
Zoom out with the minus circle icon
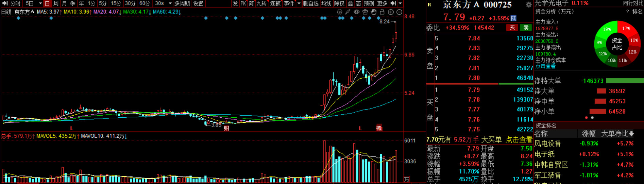point(399,12)
